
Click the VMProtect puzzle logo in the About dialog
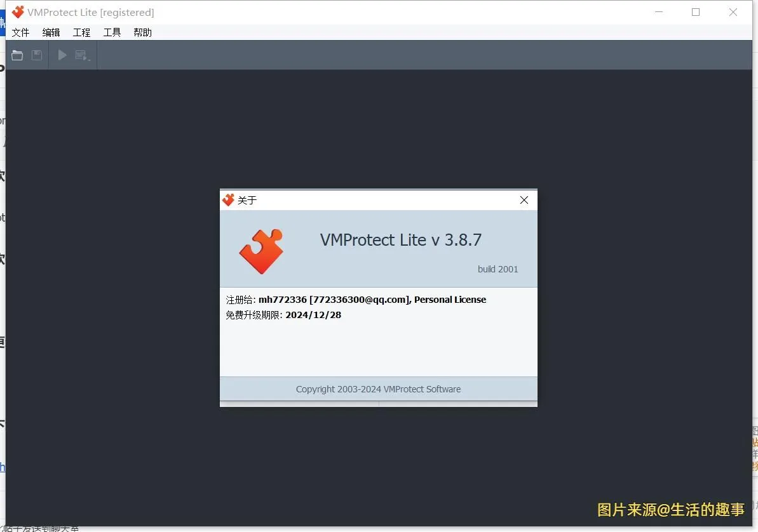click(x=261, y=250)
